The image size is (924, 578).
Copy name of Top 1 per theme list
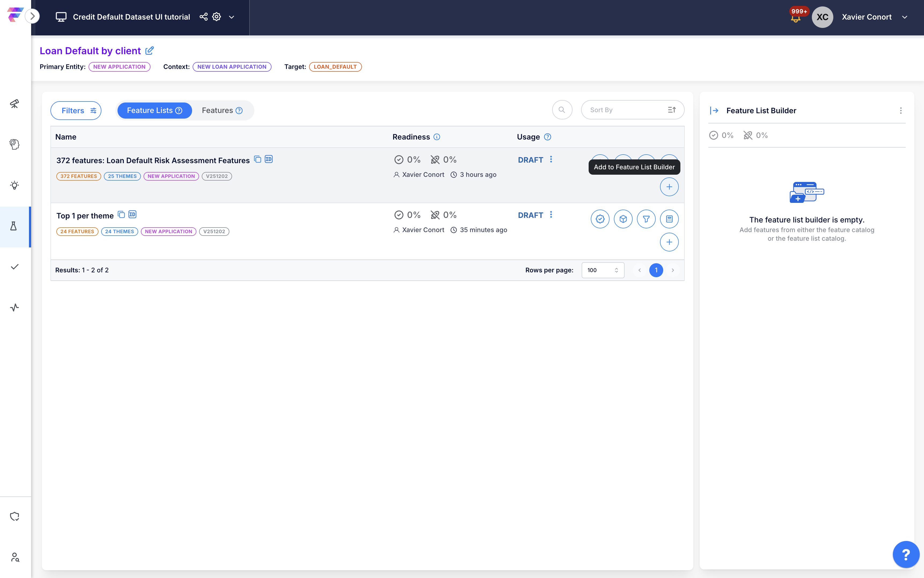point(121,214)
